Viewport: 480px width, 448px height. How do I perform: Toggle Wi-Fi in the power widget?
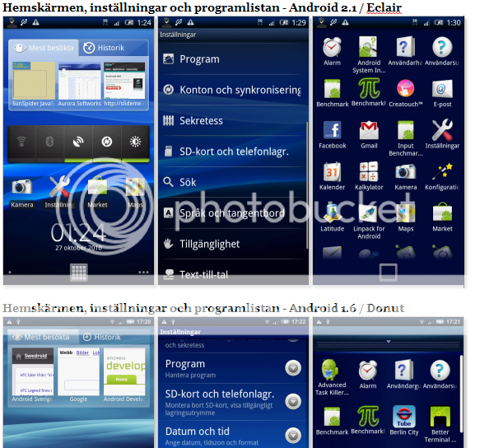pyautogui.click(x=21, y=142)
